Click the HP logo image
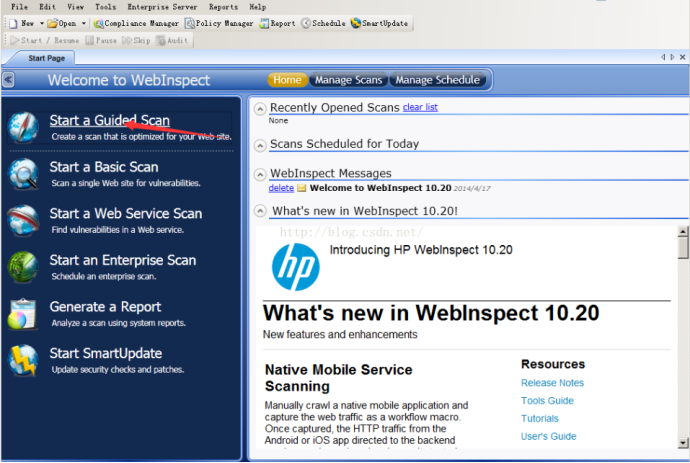 point(296,267)
